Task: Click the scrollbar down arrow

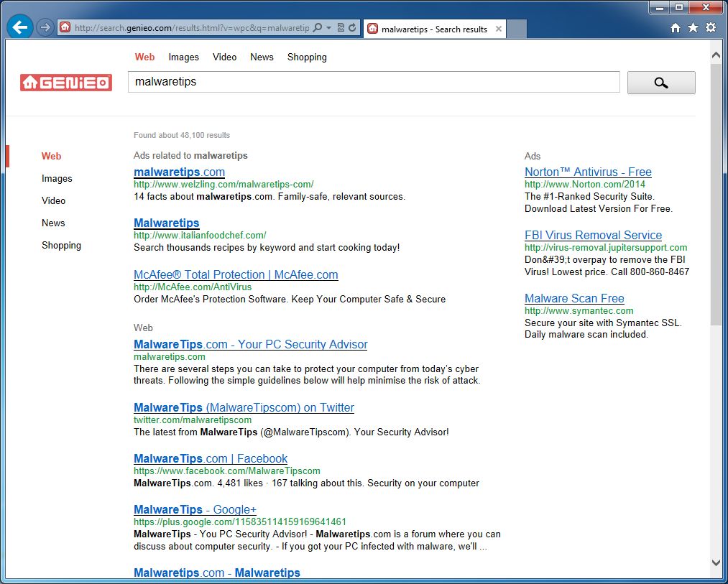Action: pos(716,562)
